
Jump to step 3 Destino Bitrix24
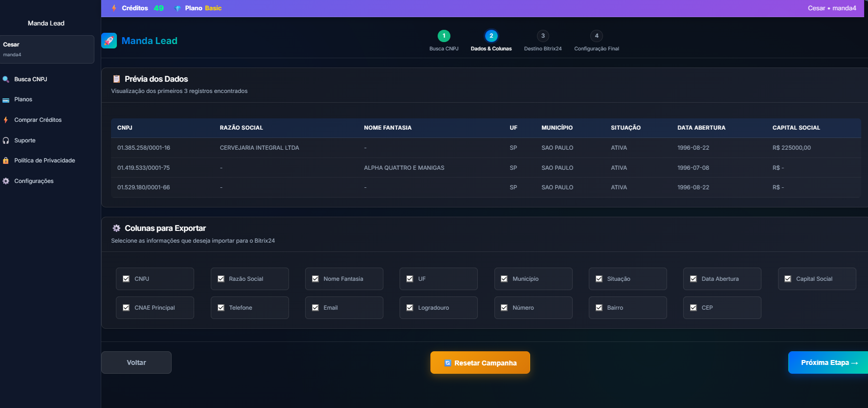[x=543, y=36]
